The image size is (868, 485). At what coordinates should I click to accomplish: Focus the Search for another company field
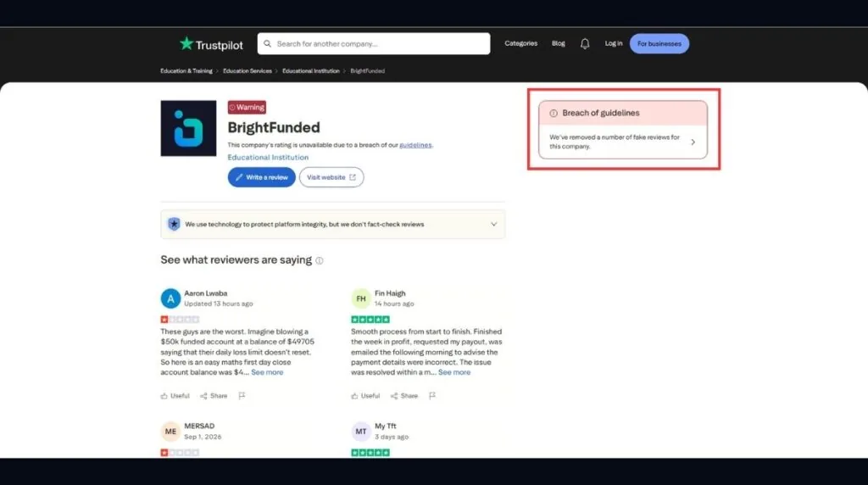coord(374,44)
